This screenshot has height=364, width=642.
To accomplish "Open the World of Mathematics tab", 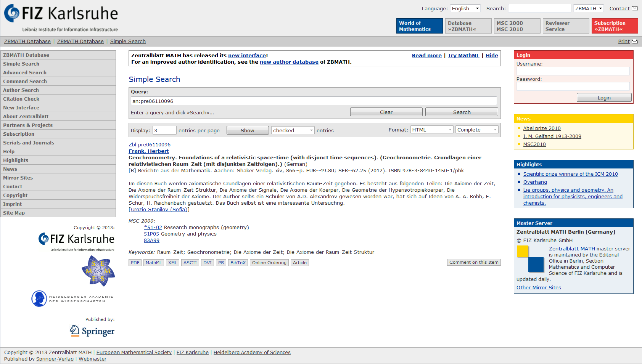I will tap(420, 26).
